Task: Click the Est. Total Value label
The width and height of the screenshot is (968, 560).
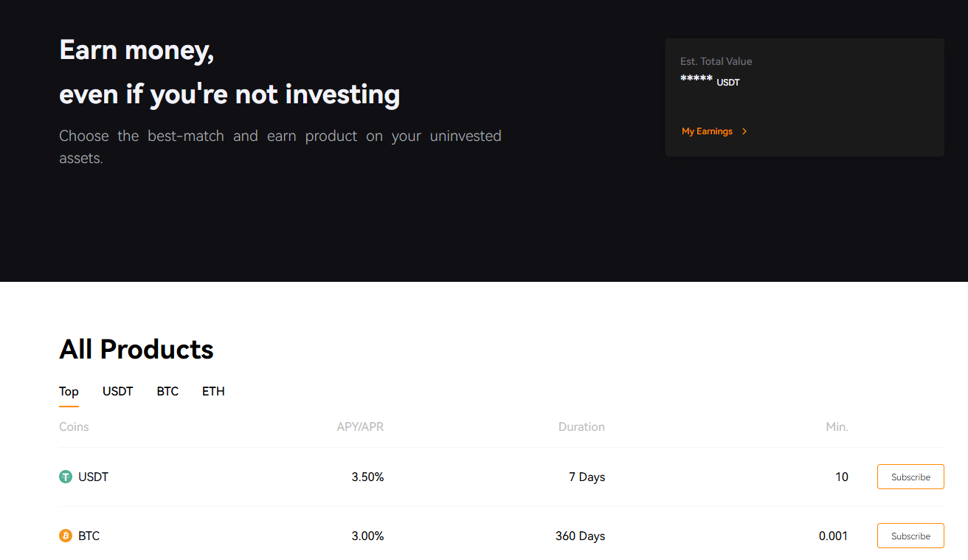Action: (716, 61)
